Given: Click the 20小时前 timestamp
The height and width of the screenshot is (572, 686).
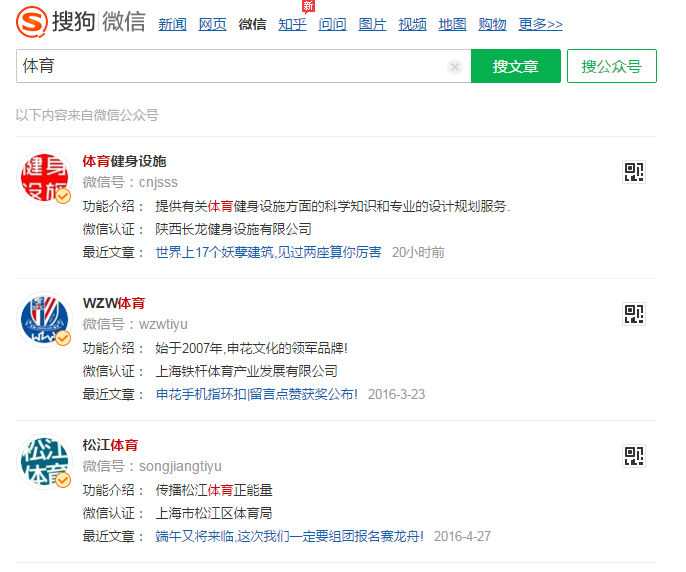Looking at the screenshot, I should pyautogui.click(x=418, y=253).
